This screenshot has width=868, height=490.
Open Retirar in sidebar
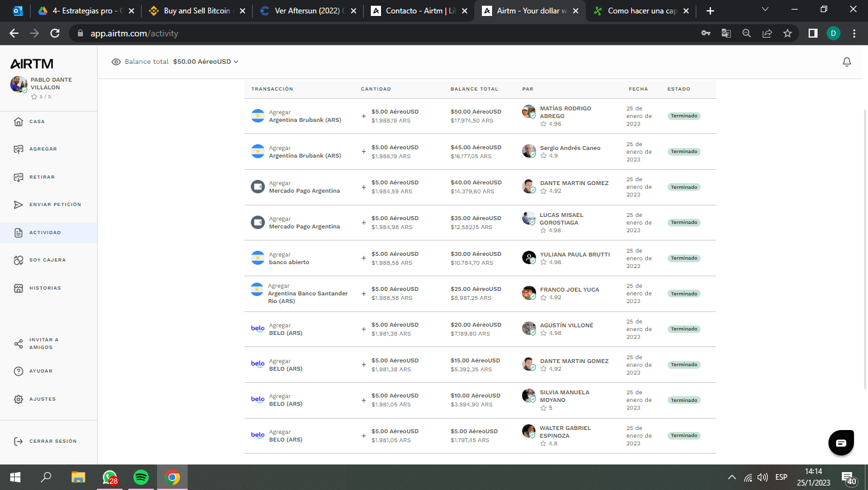tap(49, 177)
